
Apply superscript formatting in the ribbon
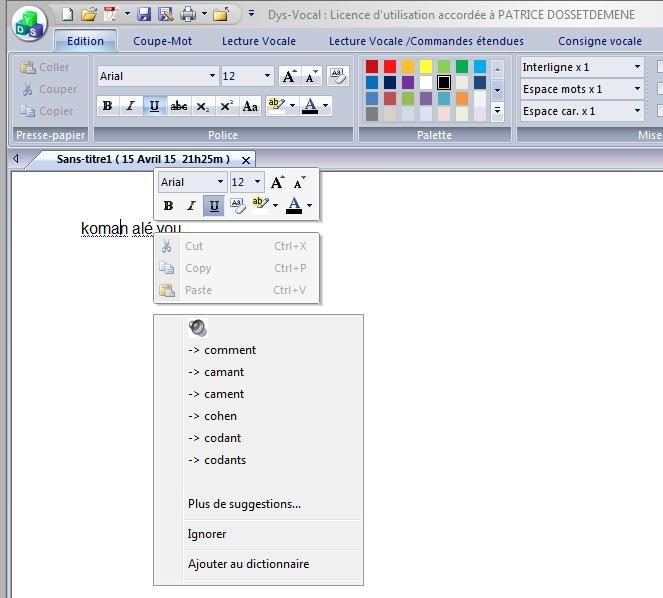click(x=226, y=106)
